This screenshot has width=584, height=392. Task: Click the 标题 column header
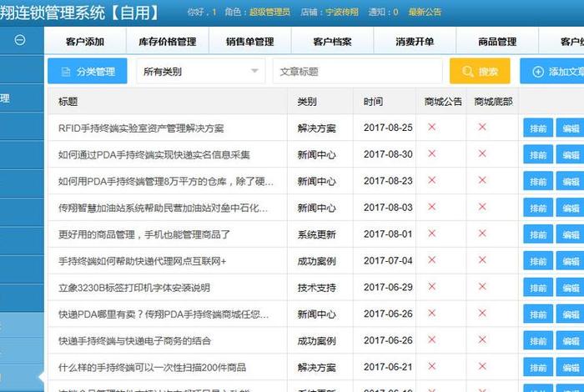68,101
